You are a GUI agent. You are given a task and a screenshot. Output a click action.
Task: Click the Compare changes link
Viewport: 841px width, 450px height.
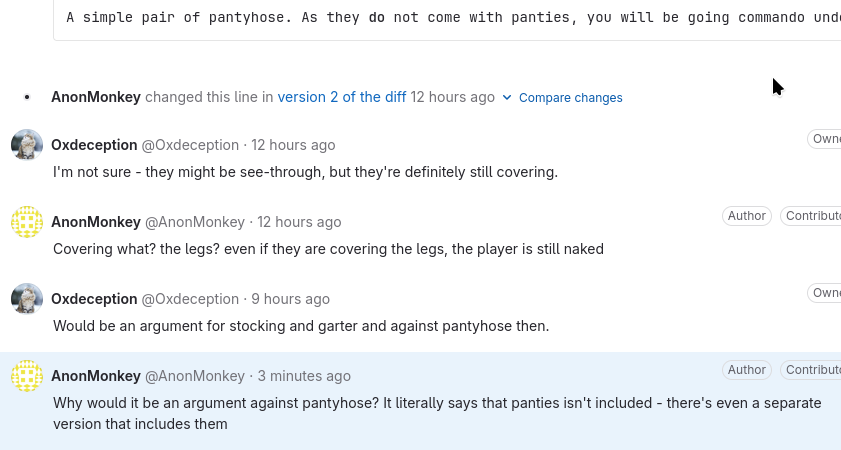[570, 98]
